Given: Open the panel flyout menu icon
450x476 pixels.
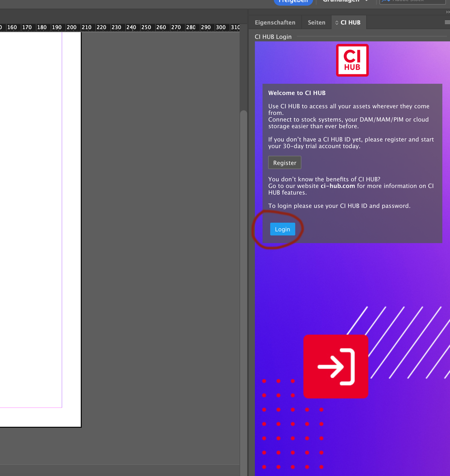Looking at the screenshot, I should (447, 22).
